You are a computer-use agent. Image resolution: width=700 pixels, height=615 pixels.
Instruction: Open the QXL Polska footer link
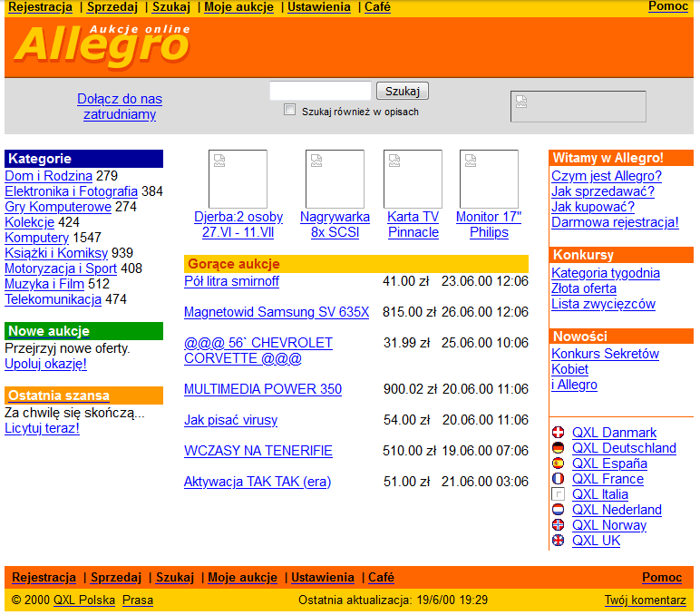pyautogui.click(x=84, y=600)
